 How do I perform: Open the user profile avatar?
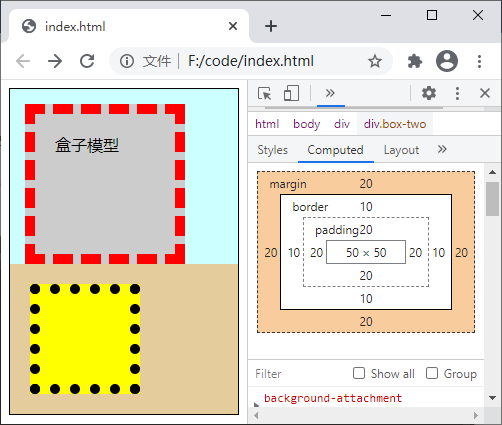coord(447,61)
